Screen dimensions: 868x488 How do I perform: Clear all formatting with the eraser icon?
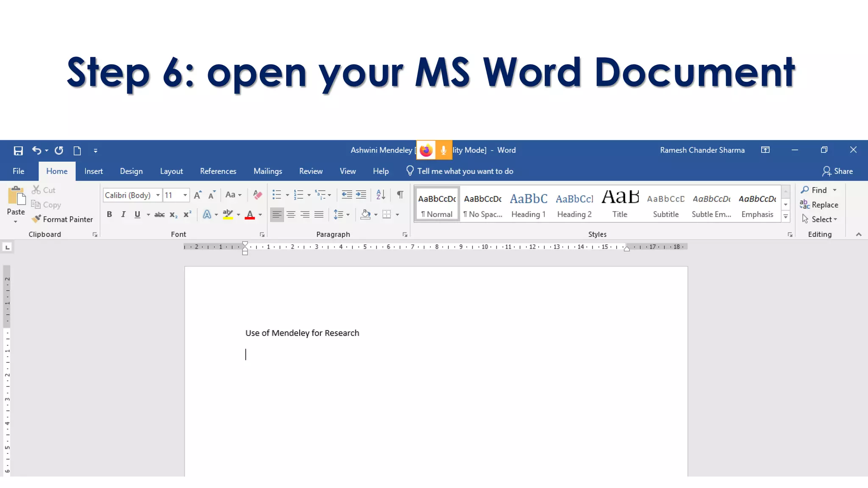pos(257,195)
